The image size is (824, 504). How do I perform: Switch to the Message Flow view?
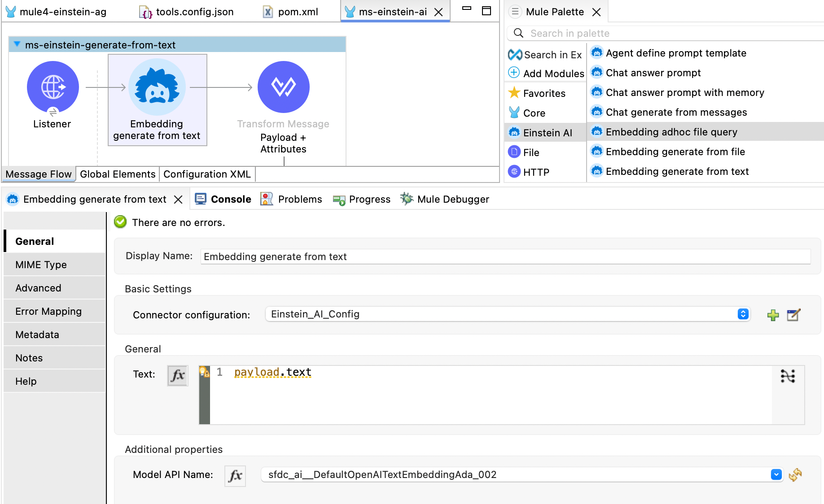coord(39,174)
